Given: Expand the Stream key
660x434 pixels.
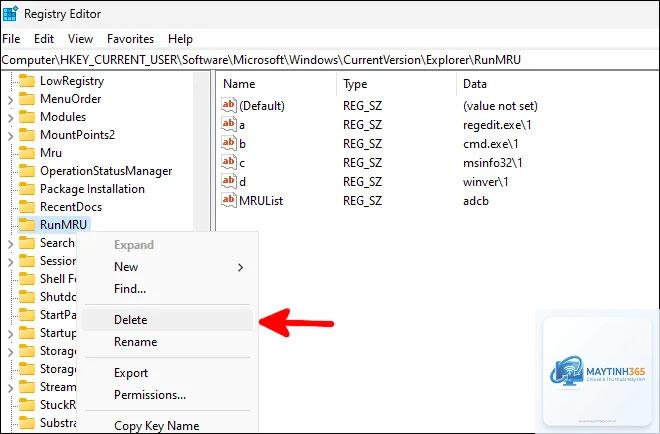Looking at the screenshot, I should tap(11, 388).
